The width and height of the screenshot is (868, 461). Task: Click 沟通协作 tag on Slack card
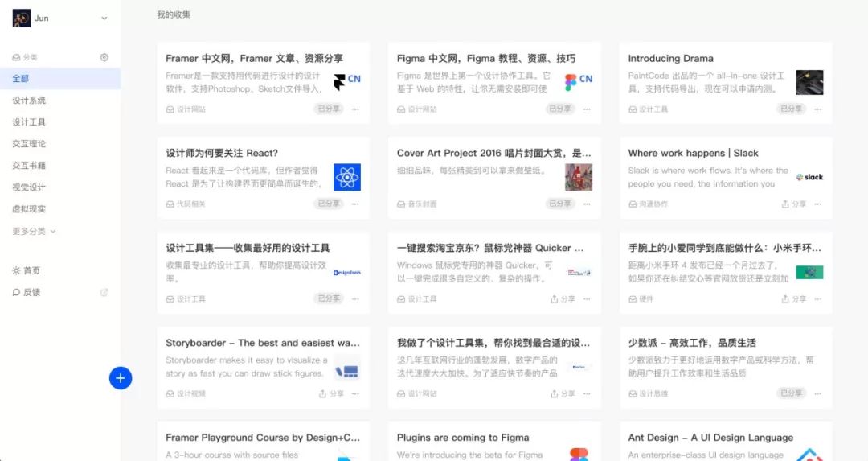pos(649,204)
